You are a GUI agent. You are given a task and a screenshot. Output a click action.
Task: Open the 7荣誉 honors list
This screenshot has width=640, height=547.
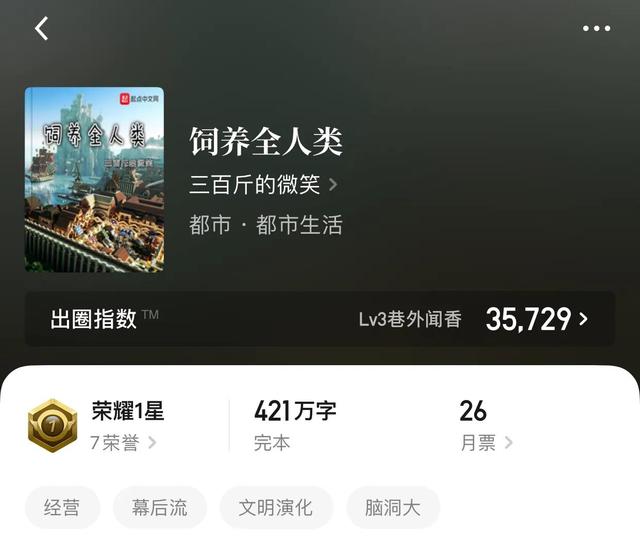click(123, 442)
